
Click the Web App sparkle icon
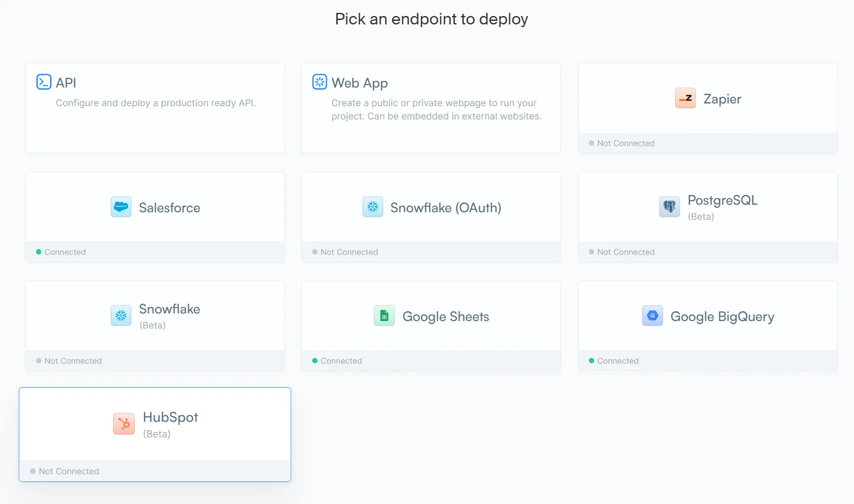pos(319,82)
